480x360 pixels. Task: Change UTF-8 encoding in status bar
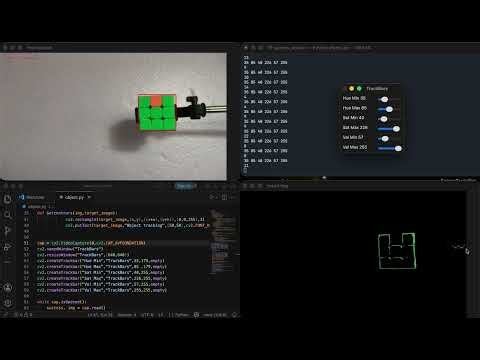[147, 315]
